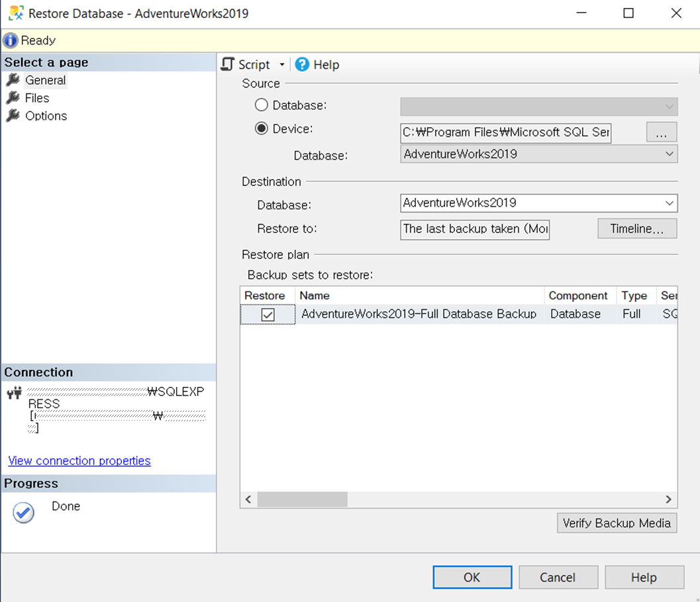This screenshot has height=602, width=700.
Task: Expand the source AdventureWorks2019 database dropdown
Action: [669, 154]
